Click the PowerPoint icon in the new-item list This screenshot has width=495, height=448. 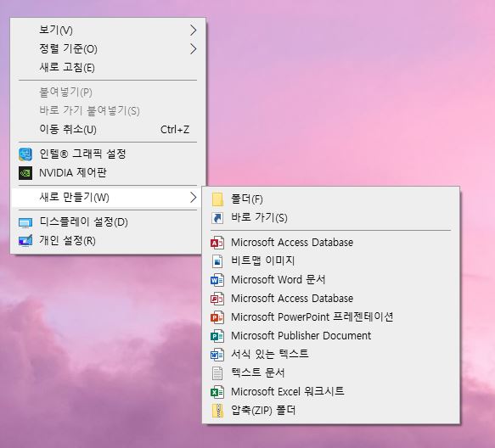click(x=217, y=317)
